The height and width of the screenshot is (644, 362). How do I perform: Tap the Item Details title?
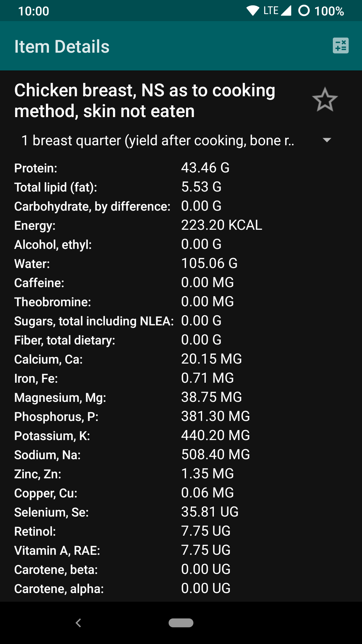click(x=62, y=46)
